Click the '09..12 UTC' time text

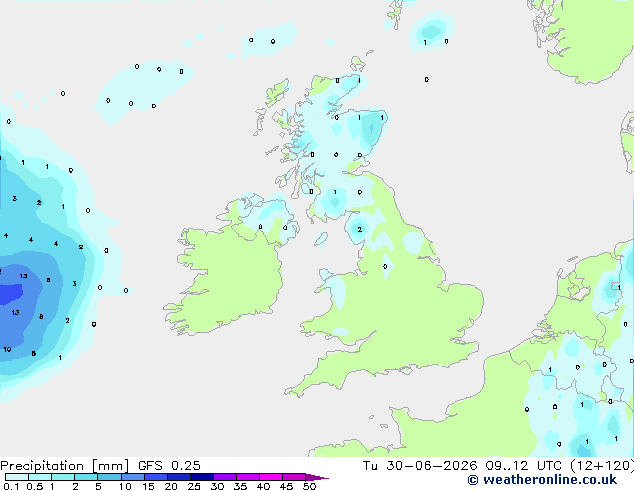(x=524, y=466)
